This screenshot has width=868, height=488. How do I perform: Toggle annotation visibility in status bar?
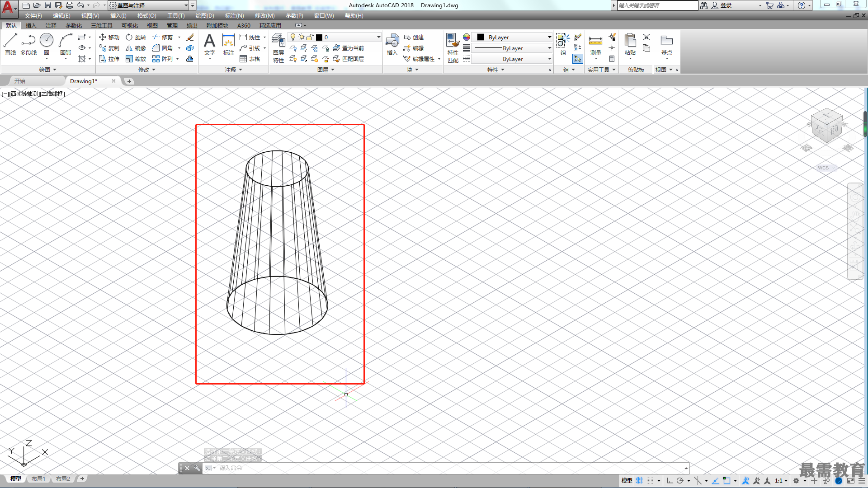pos(745,480)
